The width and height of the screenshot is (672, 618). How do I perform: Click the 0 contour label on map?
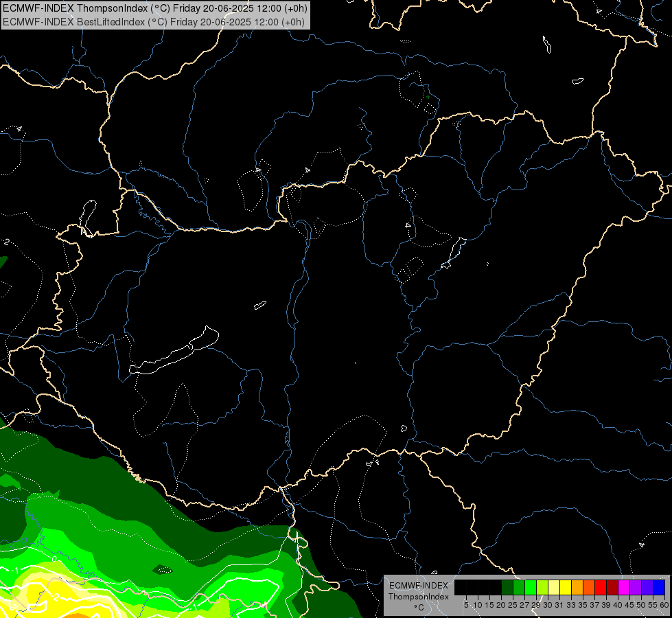[x=54, y=559]
